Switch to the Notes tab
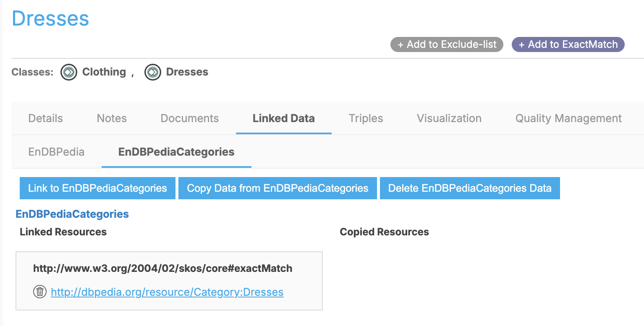644x326 pixels. [112, 118]
